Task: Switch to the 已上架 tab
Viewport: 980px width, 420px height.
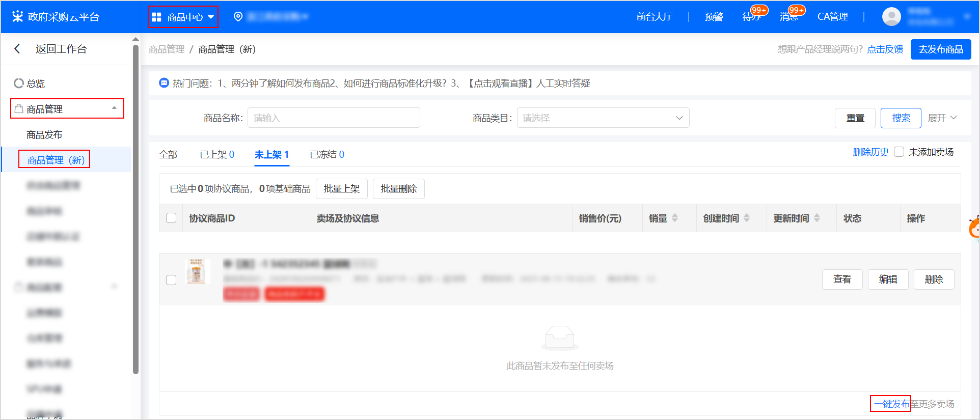Action: (217, 155)
